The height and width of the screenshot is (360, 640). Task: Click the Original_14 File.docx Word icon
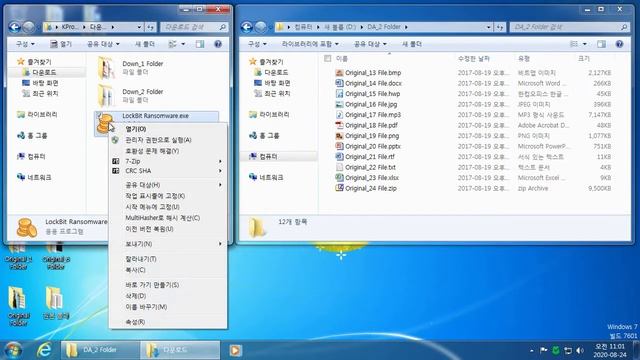(339, 83)
